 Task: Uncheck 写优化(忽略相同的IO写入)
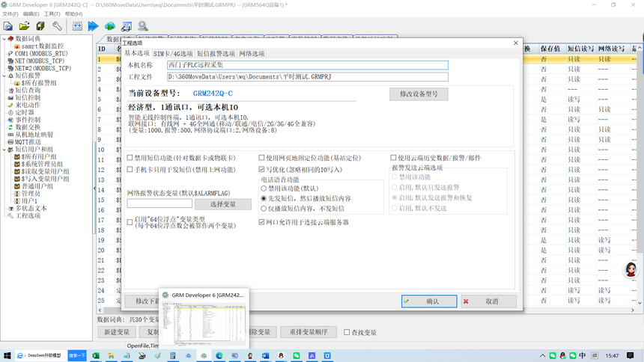[x=261, y=170]
